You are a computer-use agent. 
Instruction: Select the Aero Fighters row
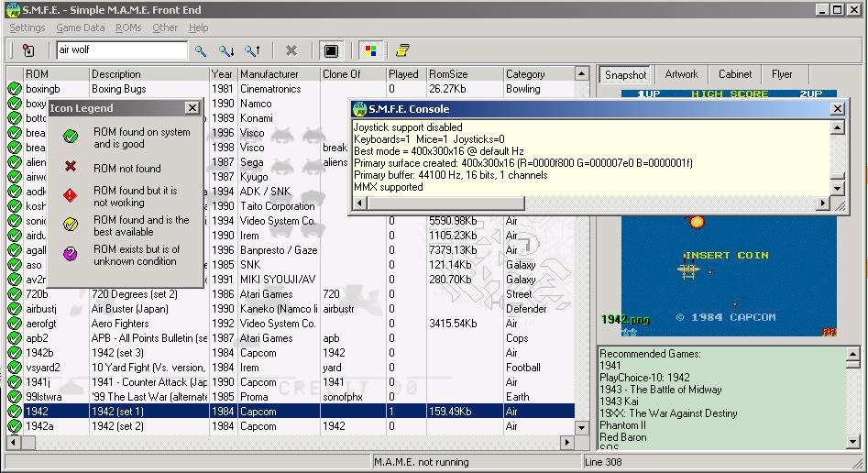(290, 324)
